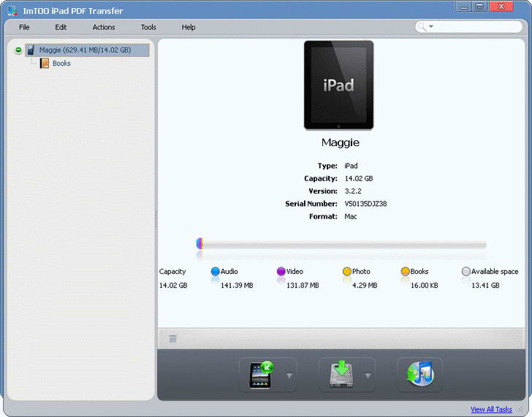This screenshot has width=532, height=417.
Task: Click the ImTOO app icon in title bar
Action: click(x=12, y=10)
